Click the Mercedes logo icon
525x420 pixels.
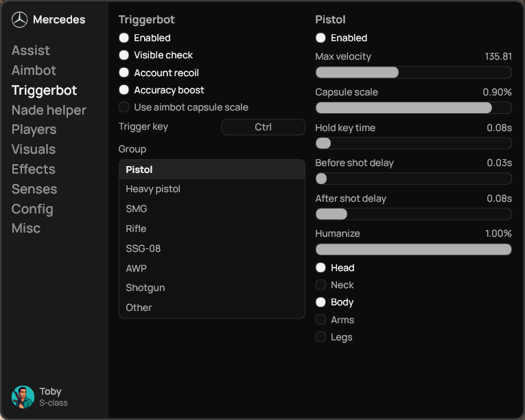pyautogui.click(x=20, y=20)
